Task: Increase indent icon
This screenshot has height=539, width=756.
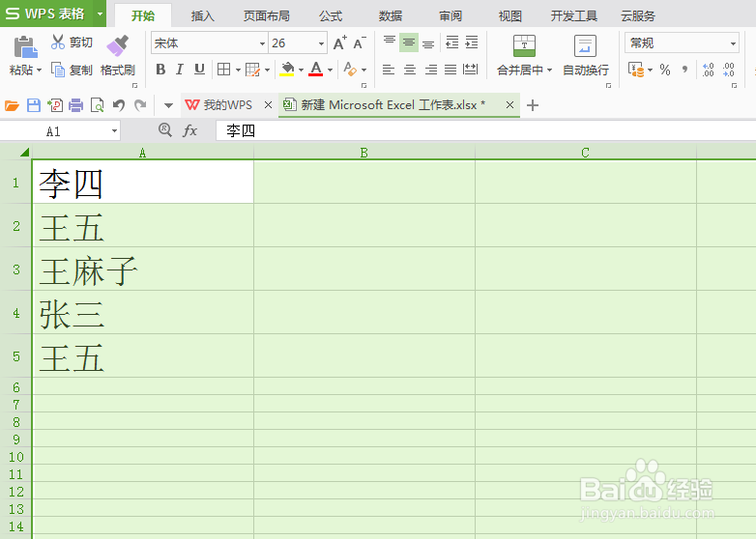Action: pos(472,43)
